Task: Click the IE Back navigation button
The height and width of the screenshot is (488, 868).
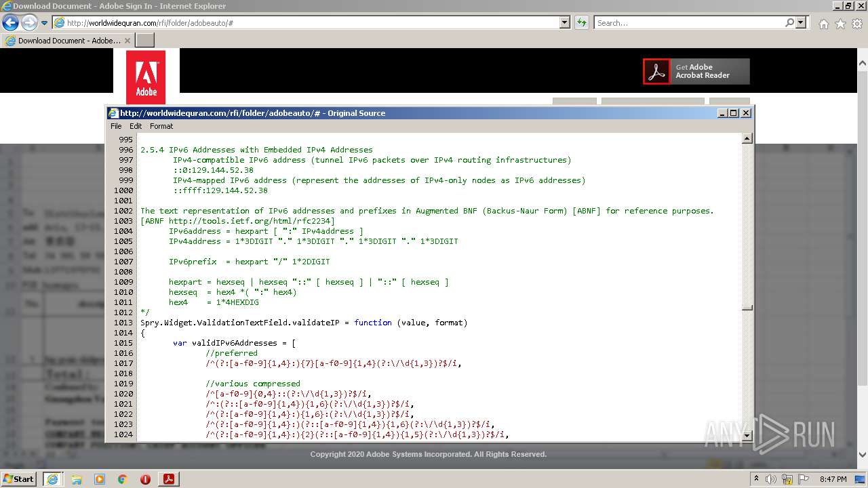Action: click(x=10, y=22)
